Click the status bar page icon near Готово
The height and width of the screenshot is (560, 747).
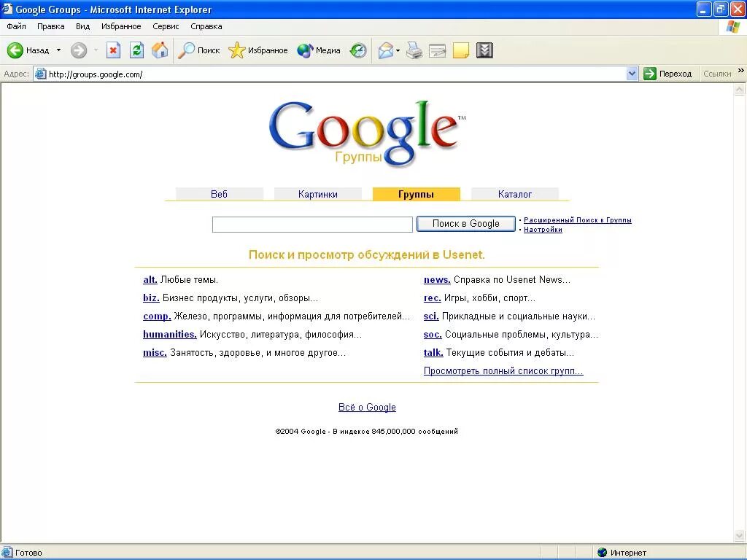7,553
